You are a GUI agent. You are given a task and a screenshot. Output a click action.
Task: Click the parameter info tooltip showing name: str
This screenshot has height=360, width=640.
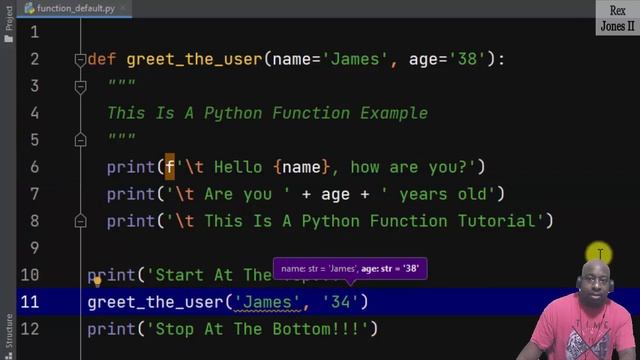coord(350,269)
